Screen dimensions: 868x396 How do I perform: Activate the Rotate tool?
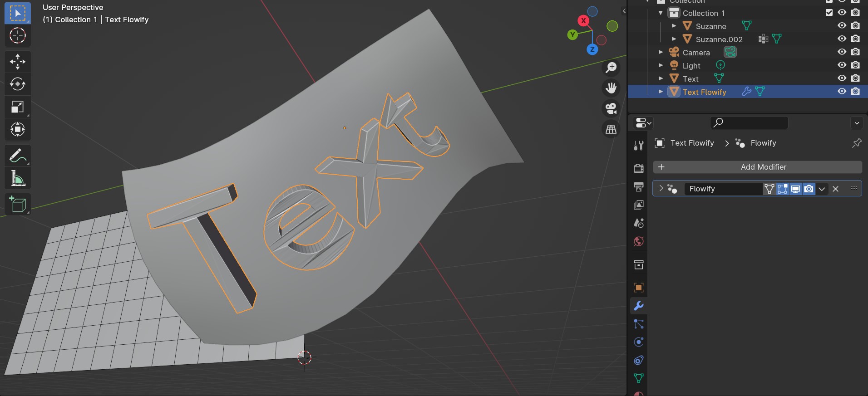(x=18, y=84)
